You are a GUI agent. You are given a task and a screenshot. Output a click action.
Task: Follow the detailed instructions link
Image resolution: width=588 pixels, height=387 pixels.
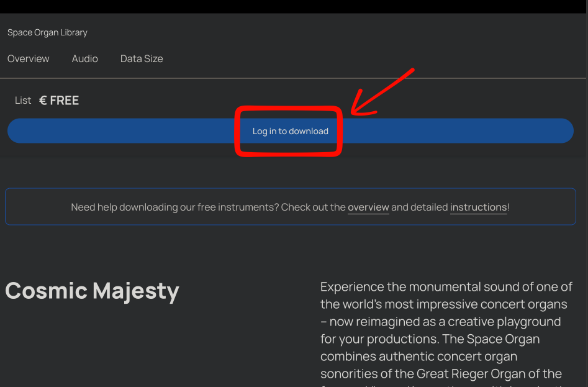point(478,207)
